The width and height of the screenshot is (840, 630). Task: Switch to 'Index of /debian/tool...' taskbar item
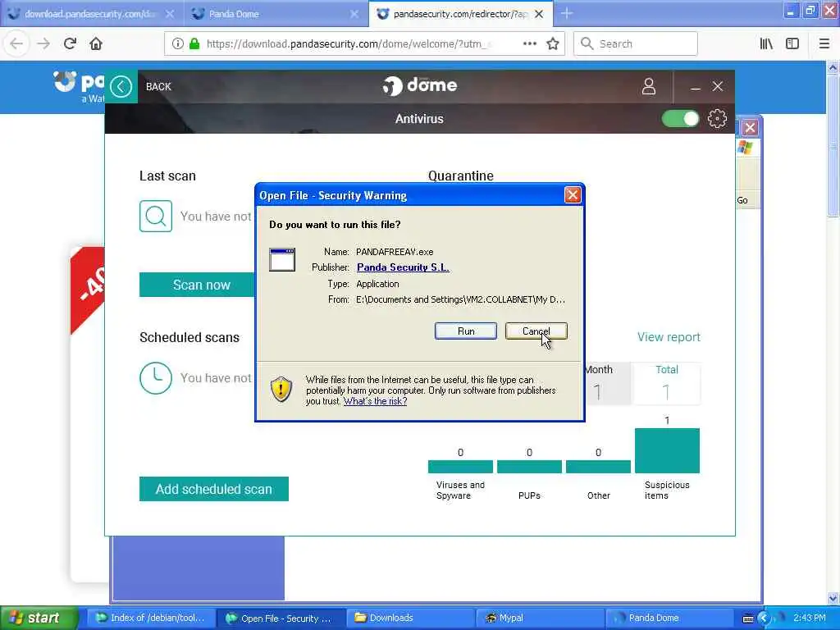(150, 618)
